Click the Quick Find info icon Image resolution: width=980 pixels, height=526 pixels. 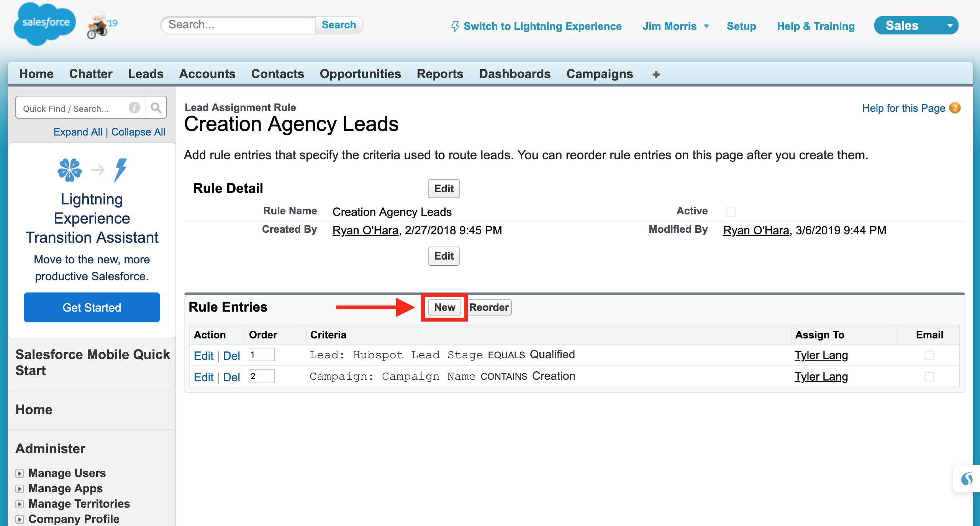click(x=134, y=108)
